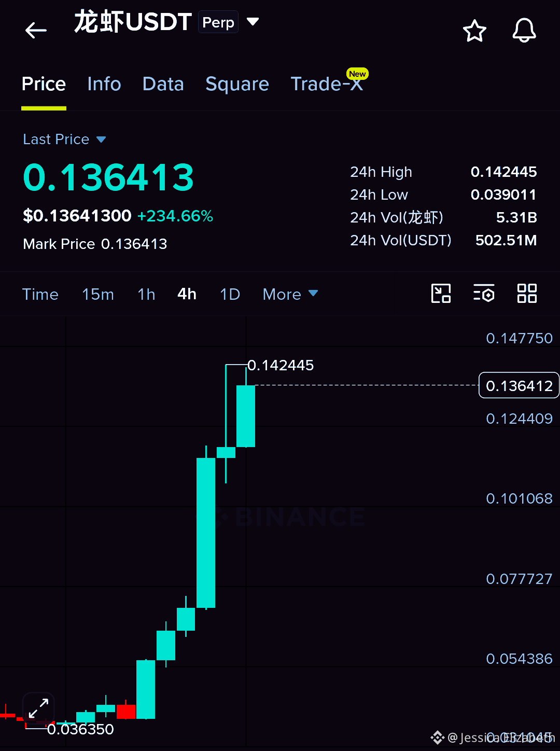Open price alert bell icon
The image size is (560, 751).
point(524,30)
